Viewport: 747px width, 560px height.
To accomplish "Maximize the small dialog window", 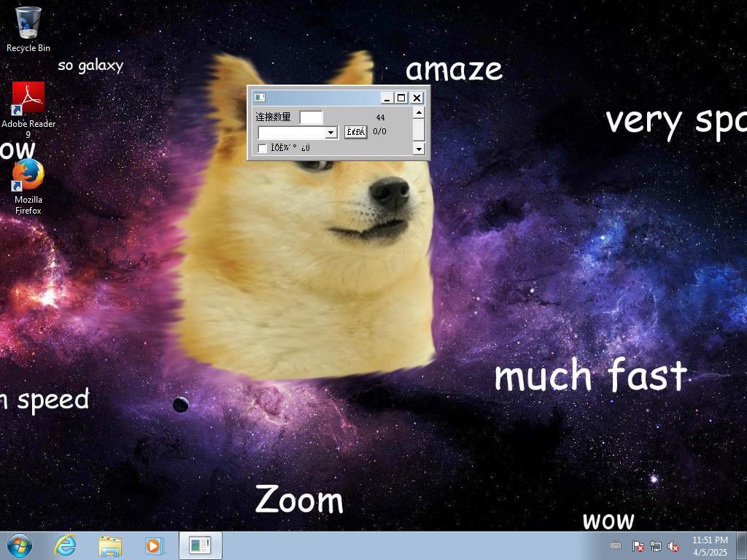I will pyautogui.click(x=401, y=98).
